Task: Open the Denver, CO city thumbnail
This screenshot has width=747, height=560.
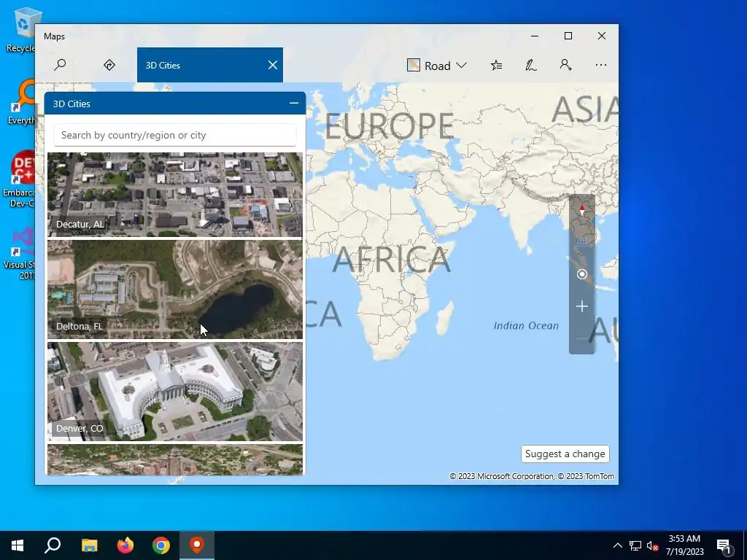Action: point(175,392)
